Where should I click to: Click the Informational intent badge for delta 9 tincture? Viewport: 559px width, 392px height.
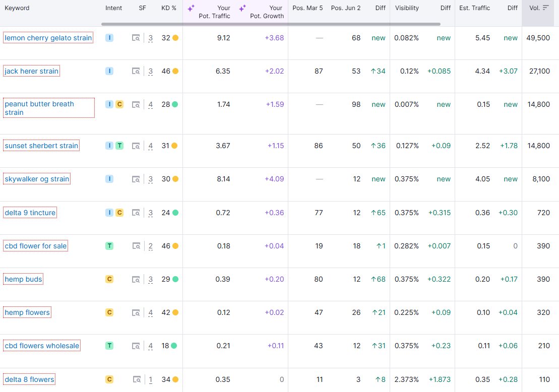click(x=109, y=213)
